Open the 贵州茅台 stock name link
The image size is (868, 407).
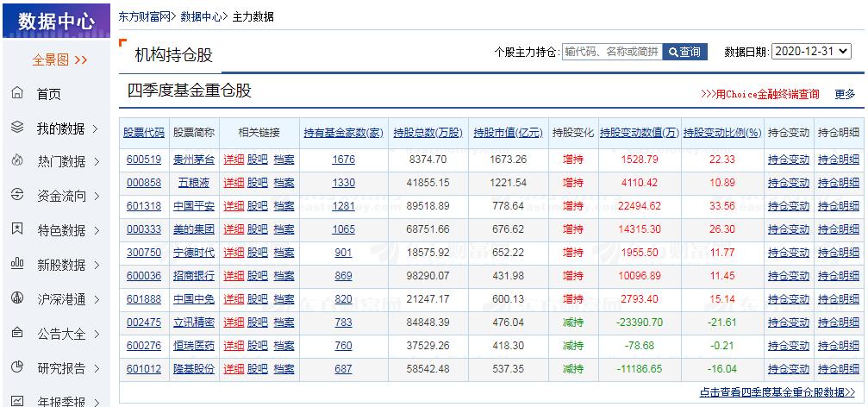coord(194,160)
